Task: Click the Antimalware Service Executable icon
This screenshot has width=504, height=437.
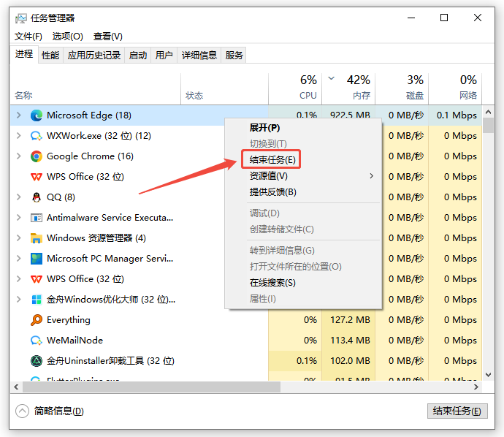Action: (37, 218)
